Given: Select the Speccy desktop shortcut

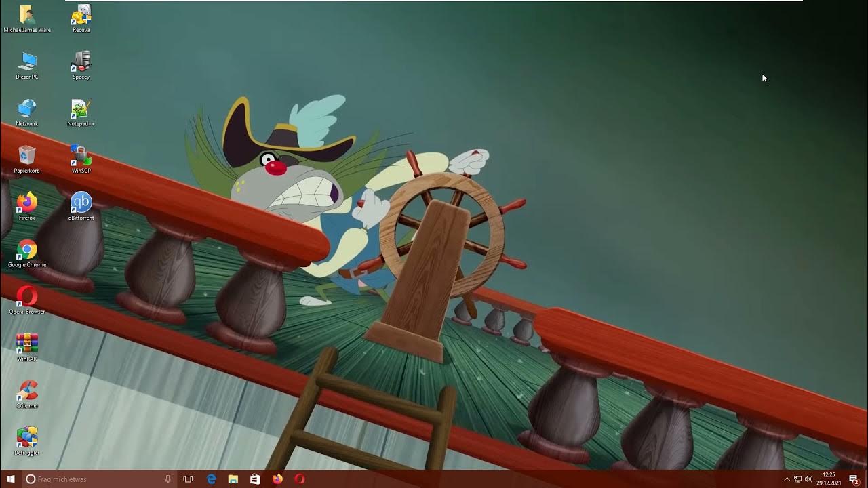Looking at the screenshot, I should pyautogui.click(x=81, y=65).
